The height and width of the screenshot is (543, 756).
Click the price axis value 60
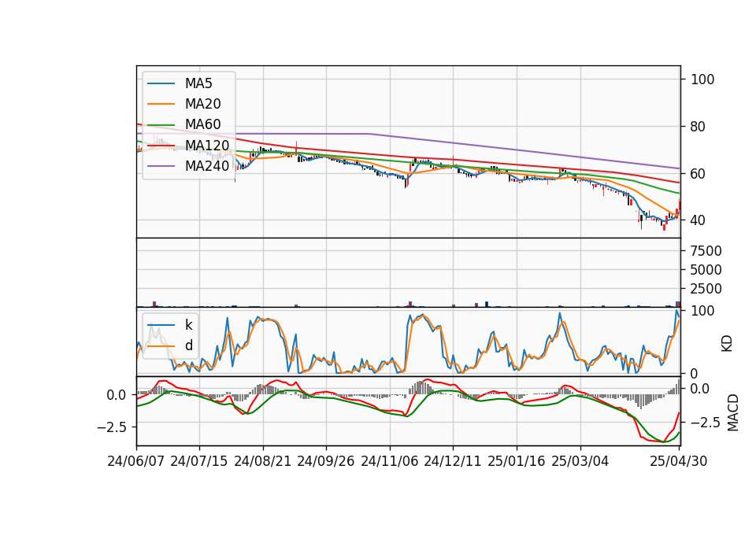699,173
